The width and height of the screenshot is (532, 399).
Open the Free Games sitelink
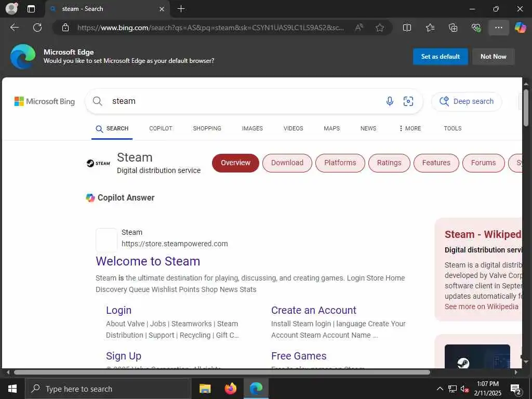[x=299, y=356]
